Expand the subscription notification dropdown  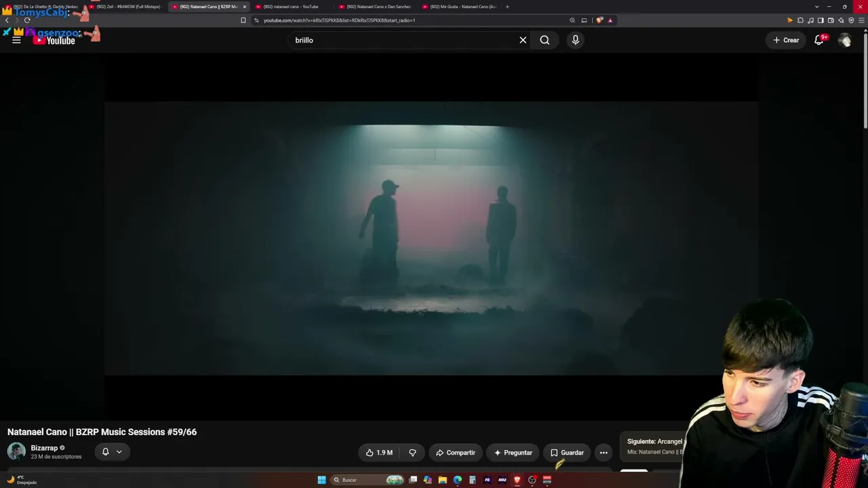point(112,451)
